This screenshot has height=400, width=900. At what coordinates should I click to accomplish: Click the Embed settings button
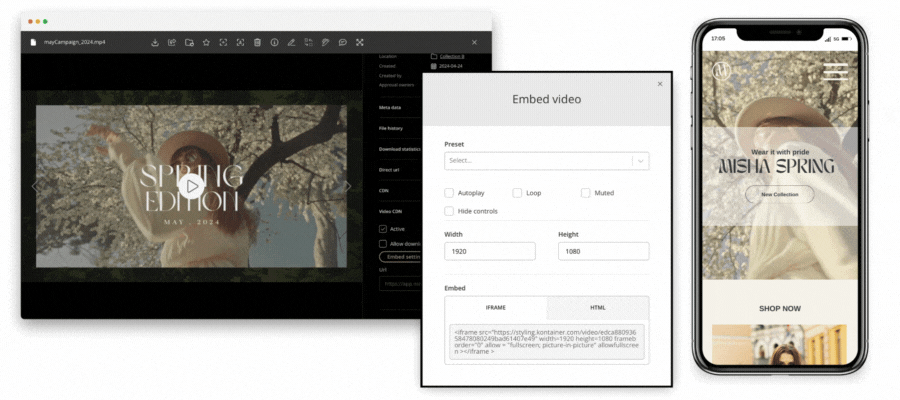coord(400,257)
